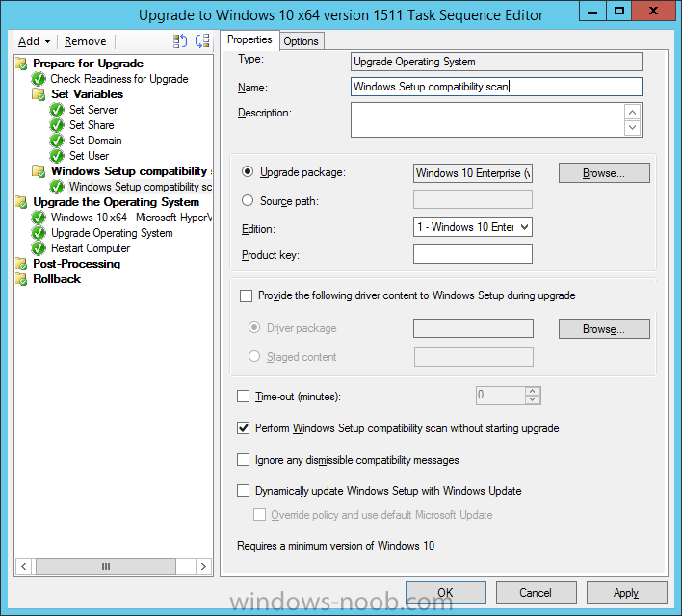Click the green check icon beside Check Readiness for Upgrade
This screenshot has width=682, height=616.
39,79
